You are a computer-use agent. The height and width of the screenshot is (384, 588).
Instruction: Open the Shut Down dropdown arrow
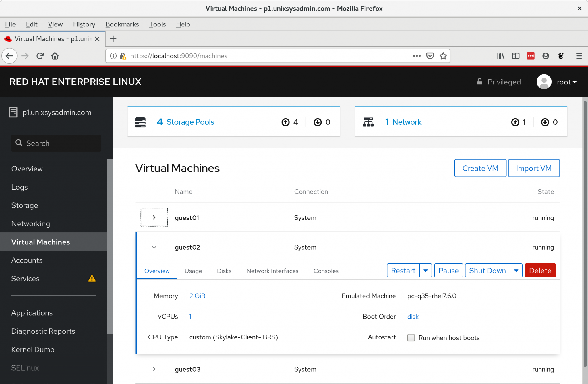[x=517, y=270]
